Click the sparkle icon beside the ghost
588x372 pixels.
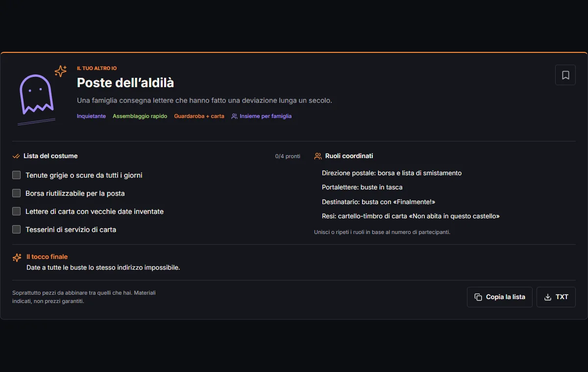pyautogui.click(x=61, y=71)
